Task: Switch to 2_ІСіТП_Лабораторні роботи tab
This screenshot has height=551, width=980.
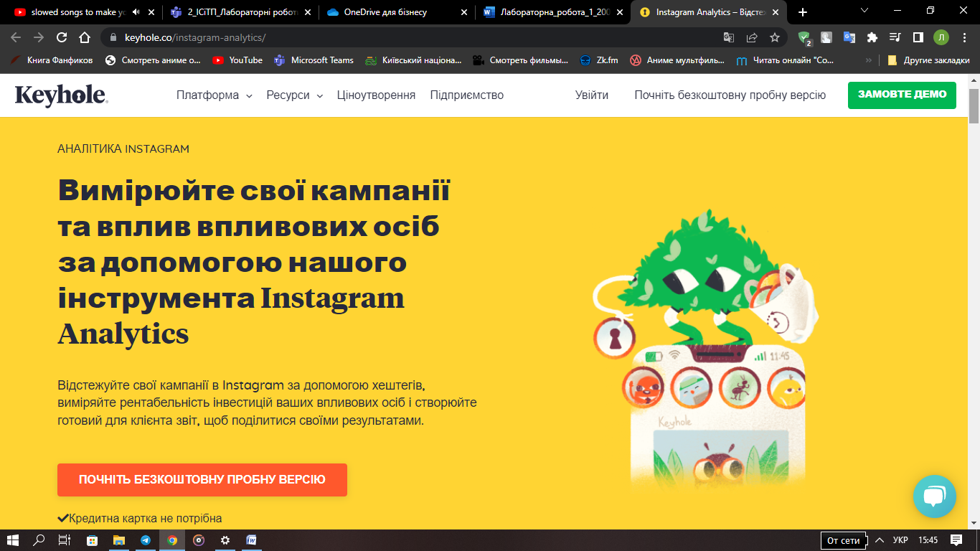Action: pyautogui.click(x=241, y=12)
